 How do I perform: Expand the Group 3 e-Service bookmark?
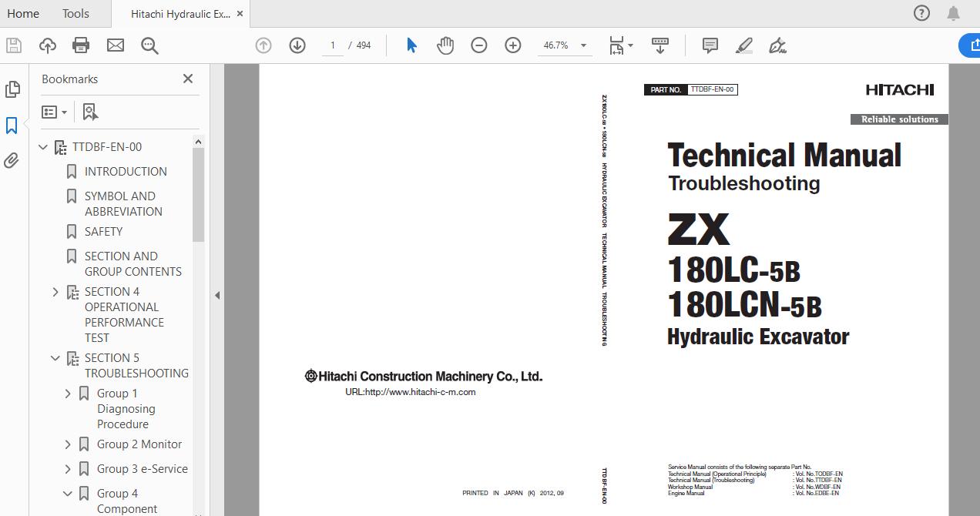tap(68, 469)
